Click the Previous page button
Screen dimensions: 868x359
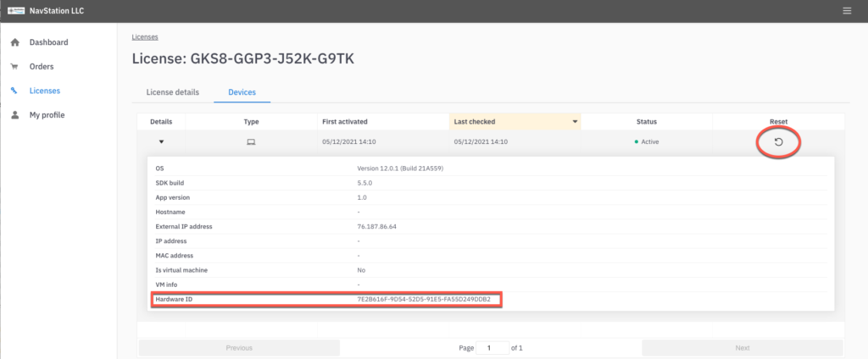click(239, 348)
